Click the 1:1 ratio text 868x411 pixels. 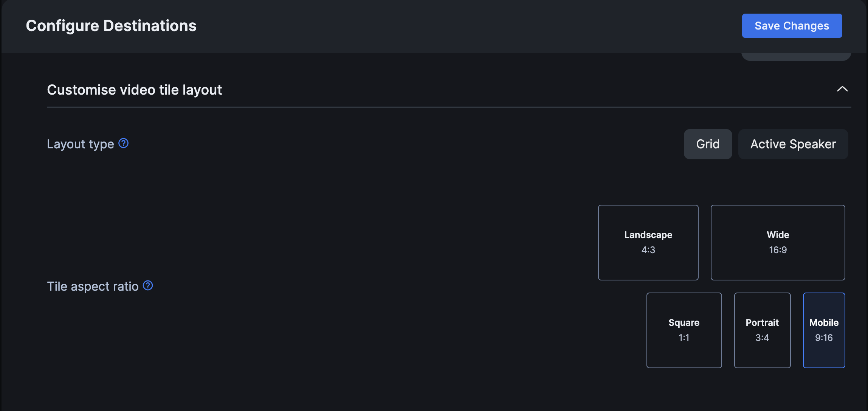click(684, 338)
